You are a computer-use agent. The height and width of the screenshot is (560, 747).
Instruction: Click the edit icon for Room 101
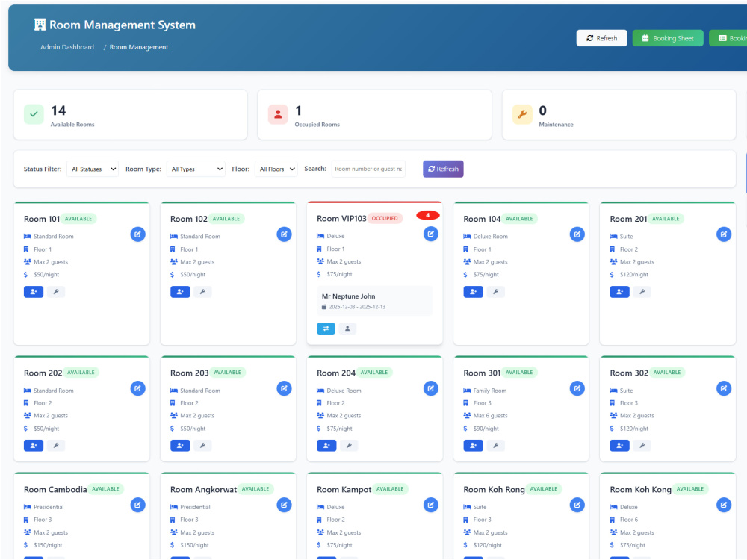137,234
